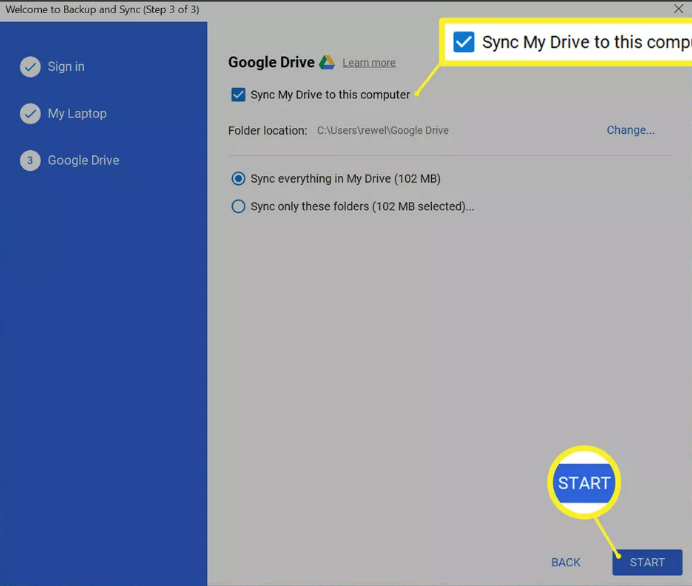
Task: Go back with the BACK button
Action: (566, 562)
